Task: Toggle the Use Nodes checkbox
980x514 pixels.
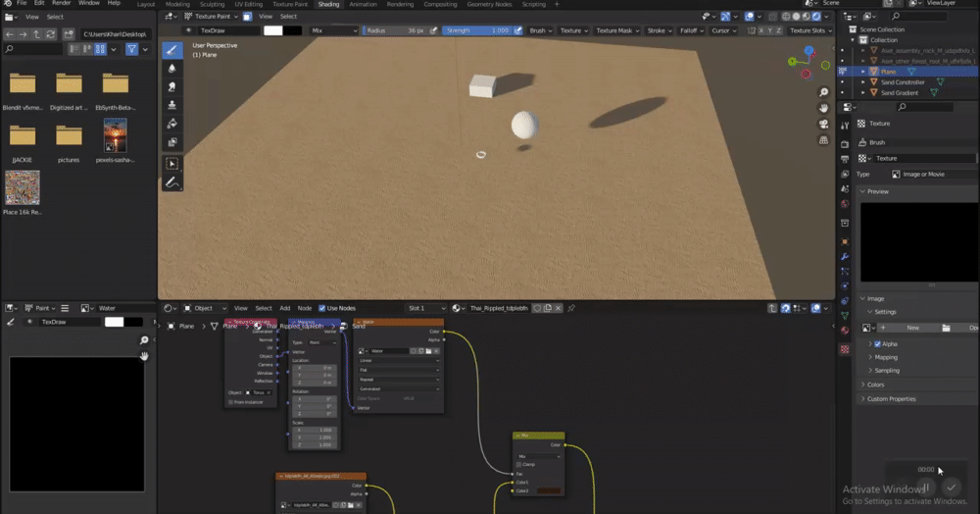Action: tap(321, 308)
